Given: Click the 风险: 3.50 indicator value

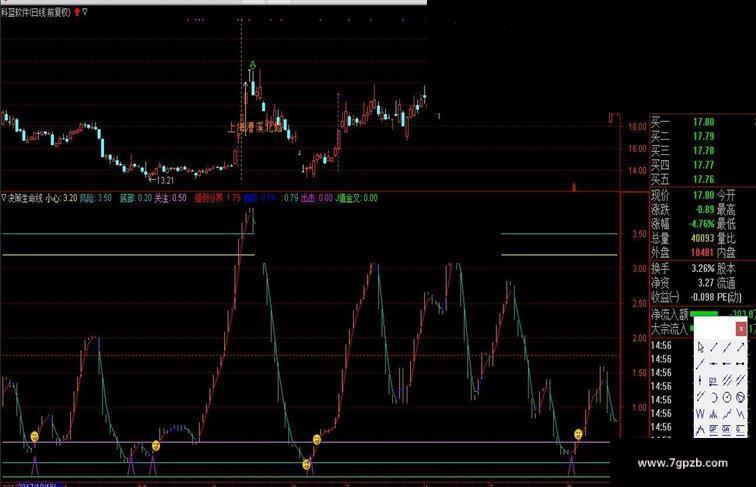Looking at the screenshot, I should tap(95, 198).
